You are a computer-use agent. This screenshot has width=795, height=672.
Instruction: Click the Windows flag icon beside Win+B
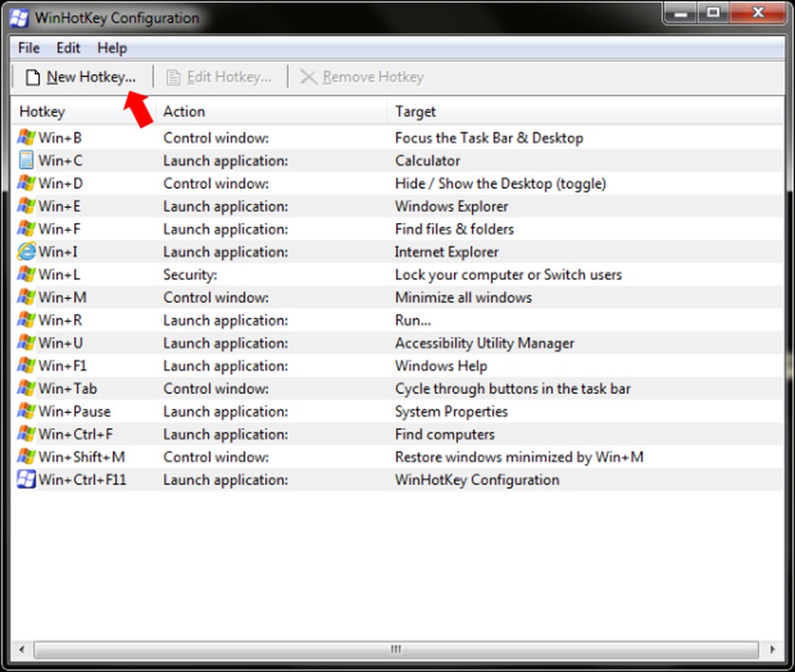coord(26,138)
